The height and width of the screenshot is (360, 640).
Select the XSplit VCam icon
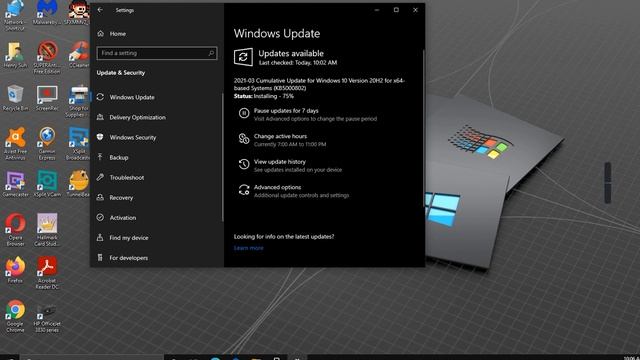47,184
